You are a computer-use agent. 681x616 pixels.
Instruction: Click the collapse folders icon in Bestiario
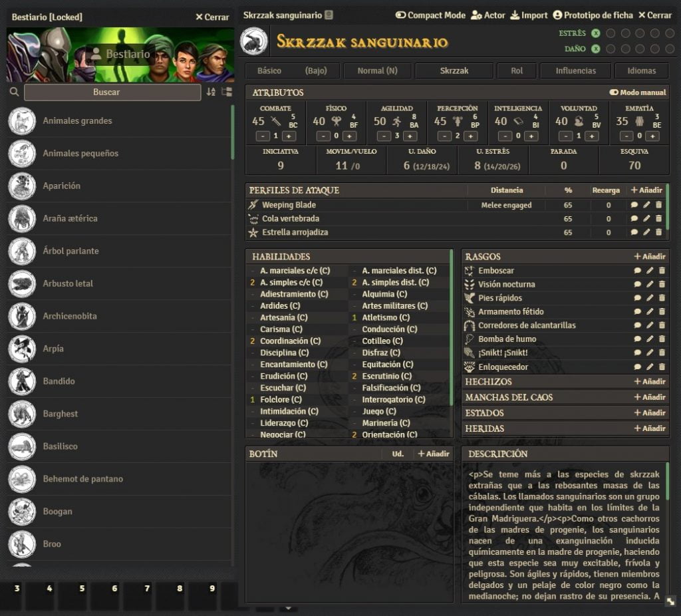coord(227,92)
